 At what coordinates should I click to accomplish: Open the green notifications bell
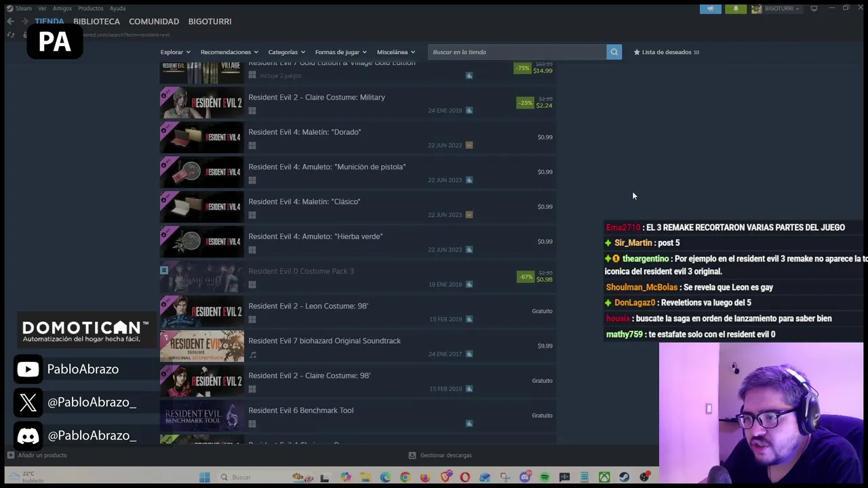click(736, 9)
